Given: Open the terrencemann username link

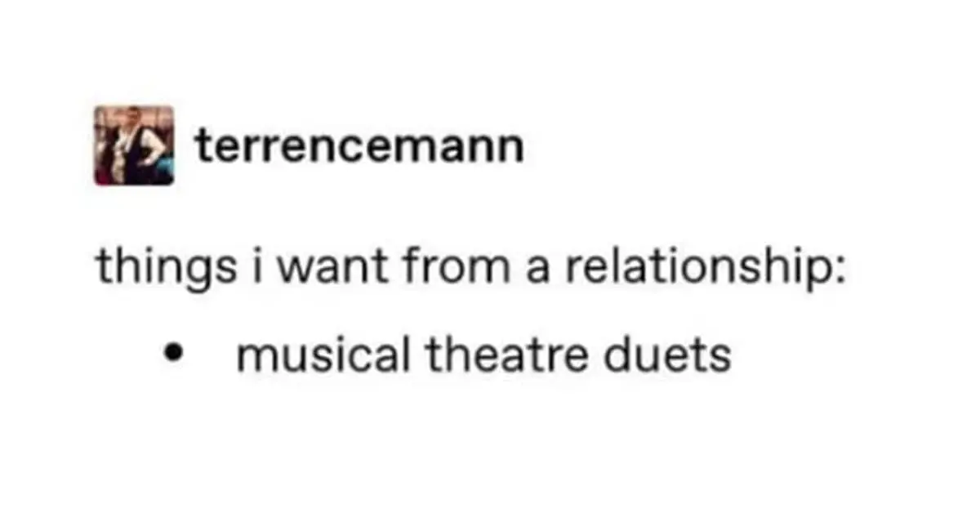Looking at the screenshot, I should pyautogui.click(x=359, y=146).
